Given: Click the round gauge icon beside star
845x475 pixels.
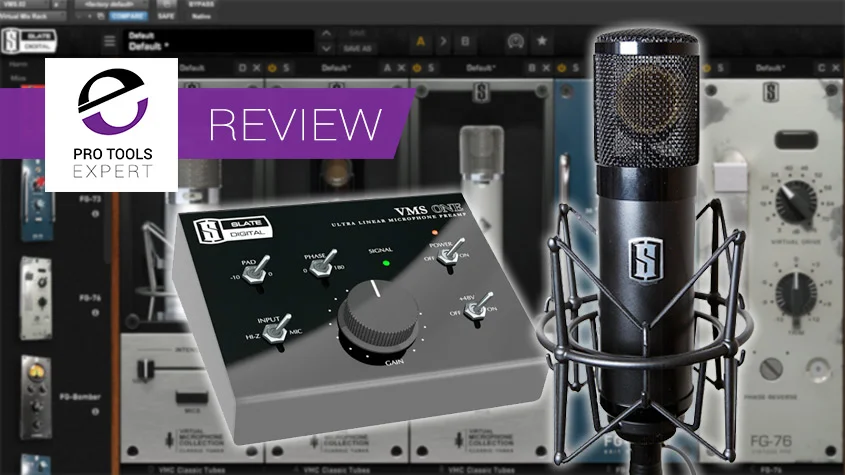Looking at the screenshot, I should pos(516,42).
